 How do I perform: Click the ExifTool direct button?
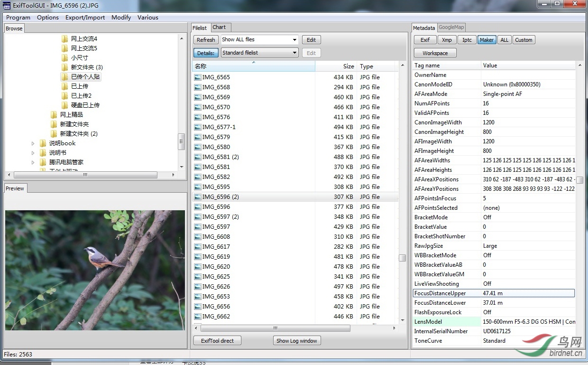pos(217,340)
